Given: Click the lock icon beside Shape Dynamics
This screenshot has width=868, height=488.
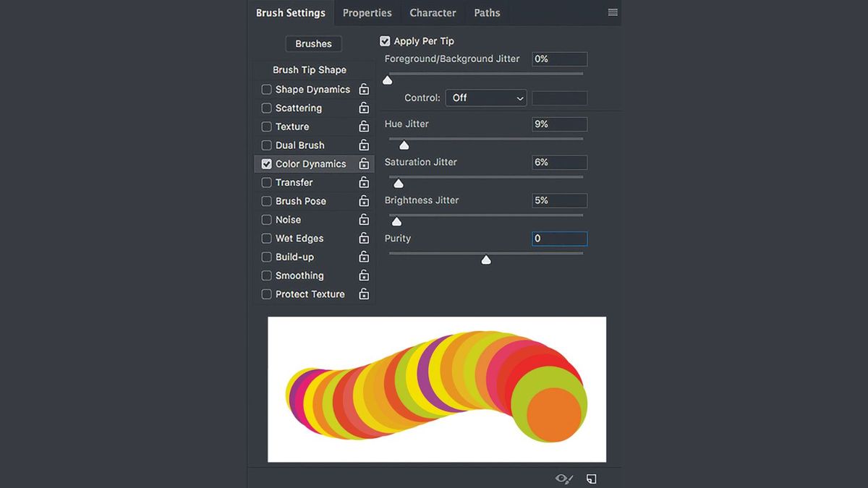Looking at the screenshot, I should click(x=364, y=89).
